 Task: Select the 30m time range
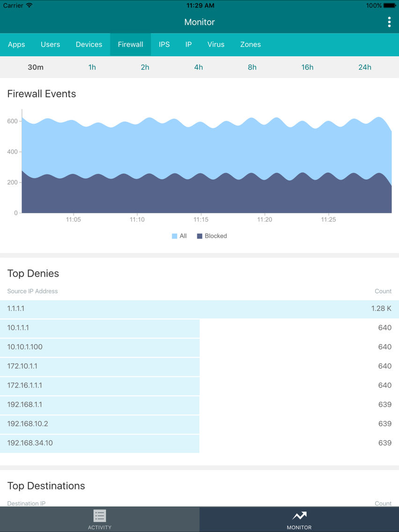(36, 67)
